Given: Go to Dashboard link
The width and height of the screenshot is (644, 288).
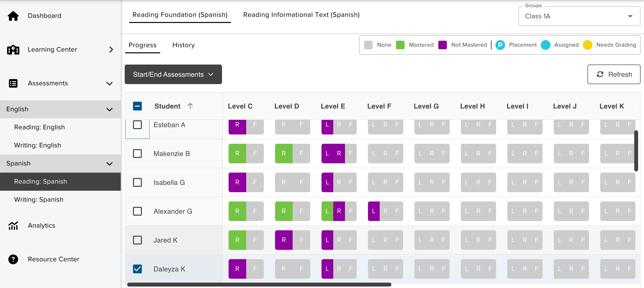Looking at the screenshot, I should click(x=44, y=16).
